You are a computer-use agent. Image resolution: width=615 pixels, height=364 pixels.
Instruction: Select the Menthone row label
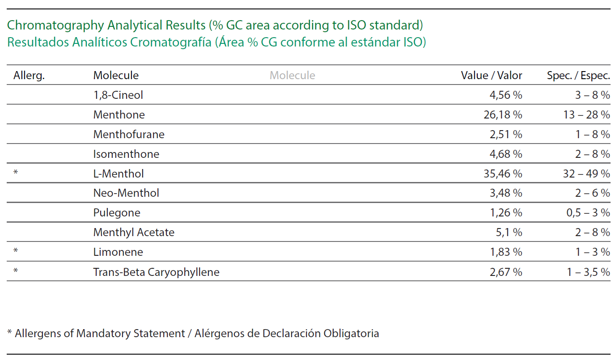click(x=119, y=114)
